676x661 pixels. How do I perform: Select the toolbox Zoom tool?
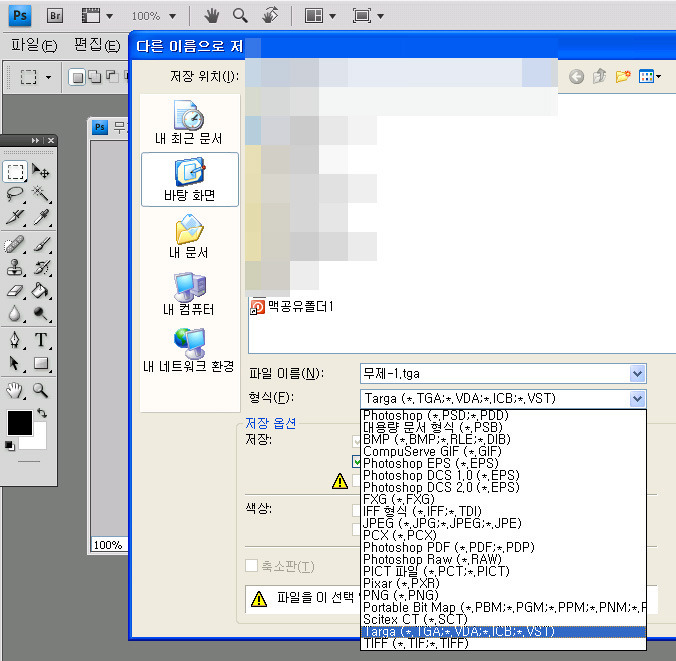pos(41,391)
